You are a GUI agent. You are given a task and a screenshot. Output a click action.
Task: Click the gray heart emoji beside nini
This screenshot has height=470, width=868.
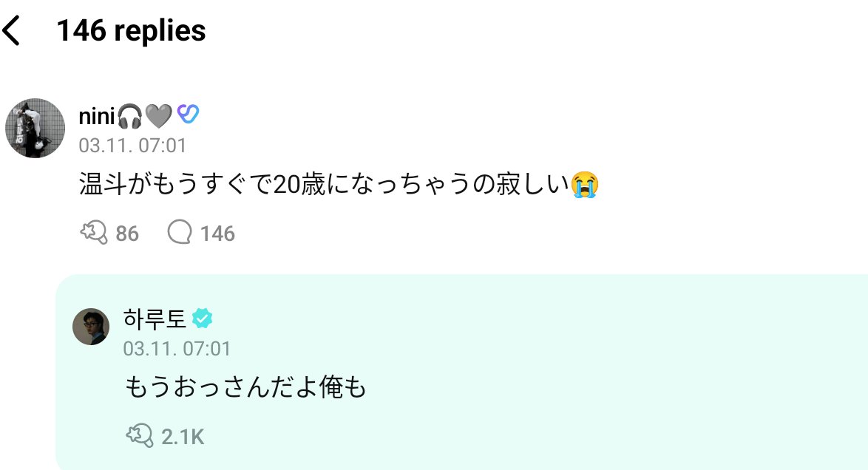(x=159, y=116)
